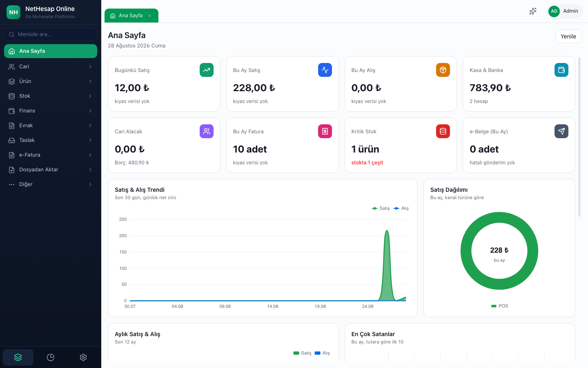Close the Ana Sayfa tab
Screen dimensions: 588x368
150,16
